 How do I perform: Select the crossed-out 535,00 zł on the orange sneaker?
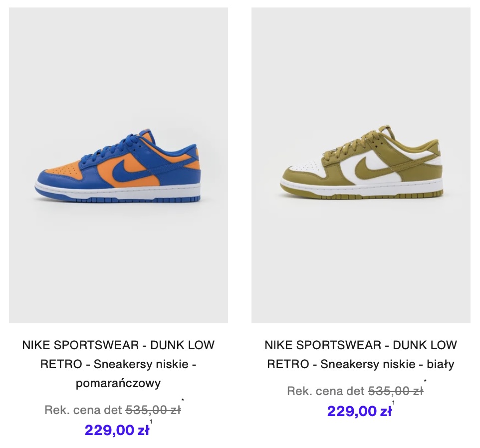click(x=153, y=410)
